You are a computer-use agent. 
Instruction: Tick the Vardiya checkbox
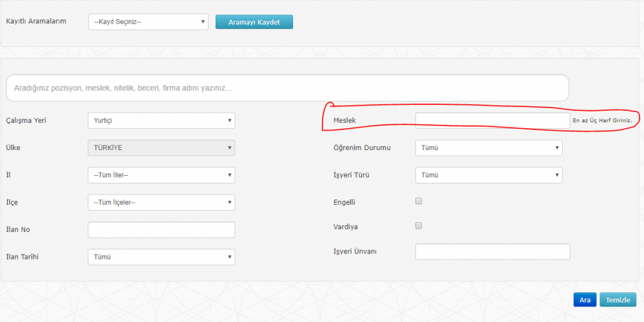pyautogui.click(x=419, y=225)
